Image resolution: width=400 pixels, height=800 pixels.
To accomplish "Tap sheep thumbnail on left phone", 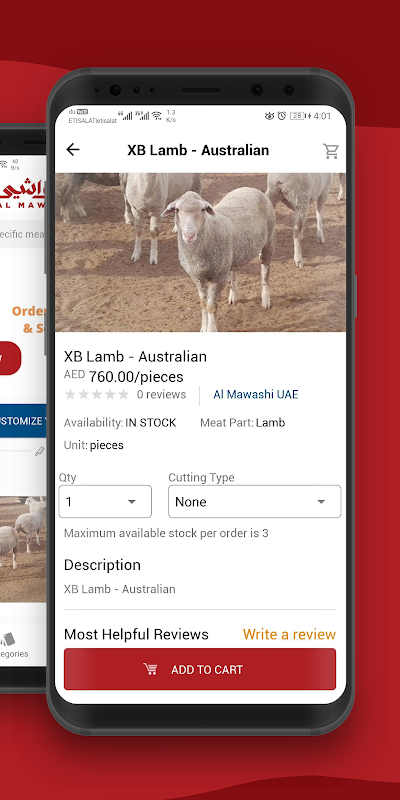I will coord(23,549).
